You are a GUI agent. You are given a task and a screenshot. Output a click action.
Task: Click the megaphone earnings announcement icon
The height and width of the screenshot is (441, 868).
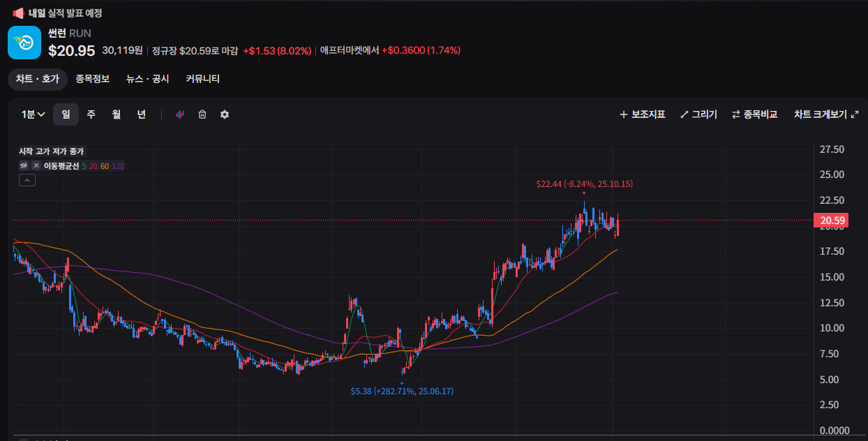point(19,13)
